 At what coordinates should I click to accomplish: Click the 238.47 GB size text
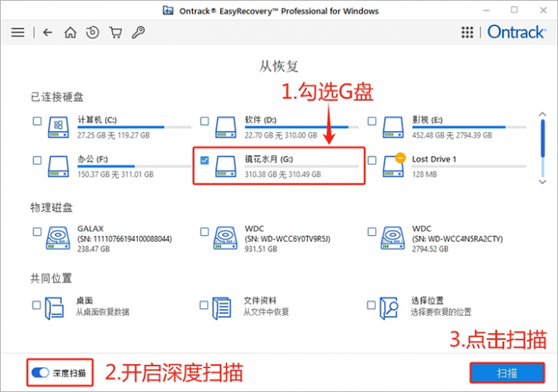[x=94, y=249]
